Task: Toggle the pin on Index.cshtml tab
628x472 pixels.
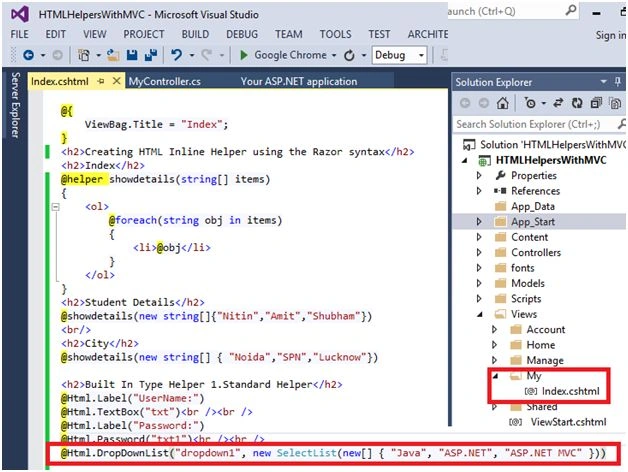Action: 101,81
